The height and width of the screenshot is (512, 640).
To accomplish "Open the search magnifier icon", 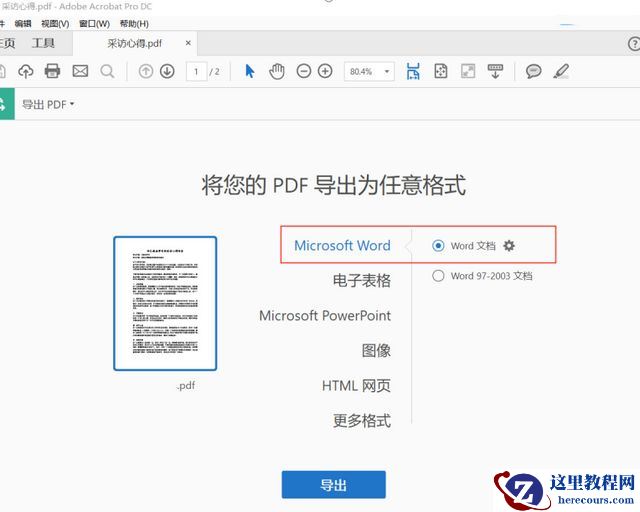I will (107, 71).
